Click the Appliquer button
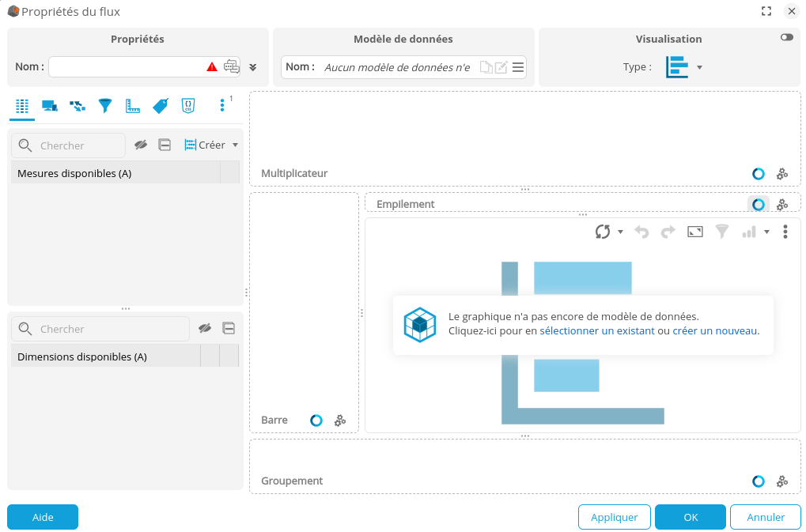The image size is (806, 532). (614, 517)
